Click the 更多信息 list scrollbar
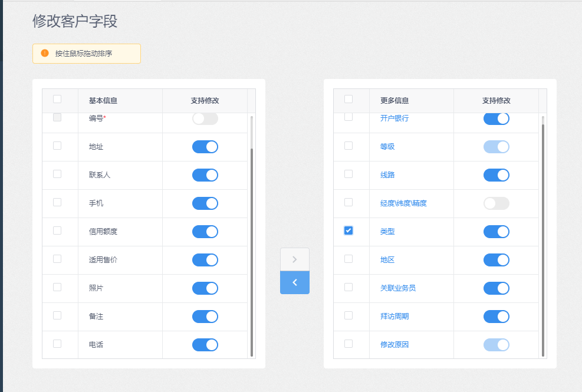Screen dimensions: 582x392 click(543, 241)
